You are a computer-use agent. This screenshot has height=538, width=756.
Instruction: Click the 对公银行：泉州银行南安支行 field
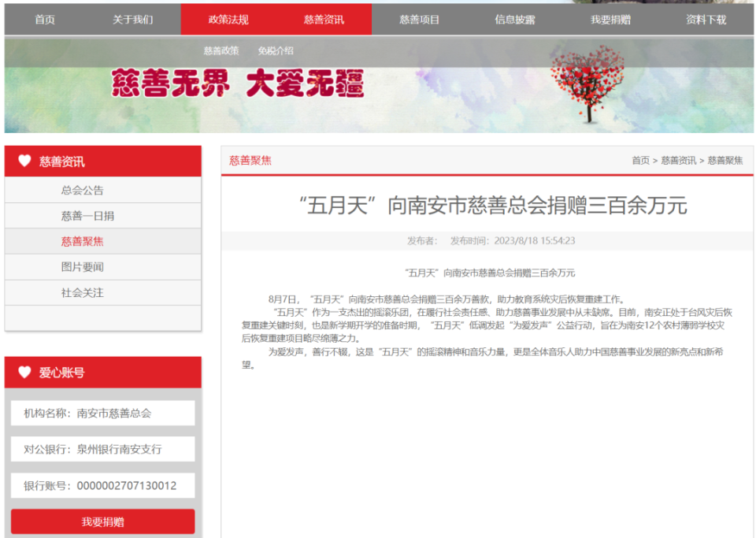(102, 449)
